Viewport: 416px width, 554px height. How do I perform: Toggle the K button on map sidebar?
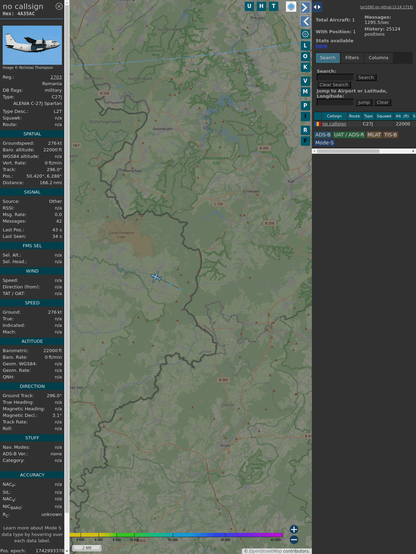305,67
